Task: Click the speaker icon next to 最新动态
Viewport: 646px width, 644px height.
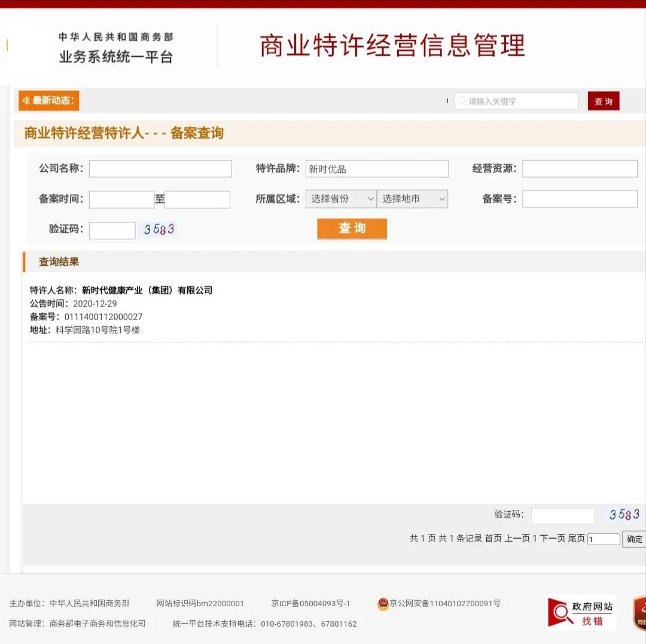Action: coord(26,101)
